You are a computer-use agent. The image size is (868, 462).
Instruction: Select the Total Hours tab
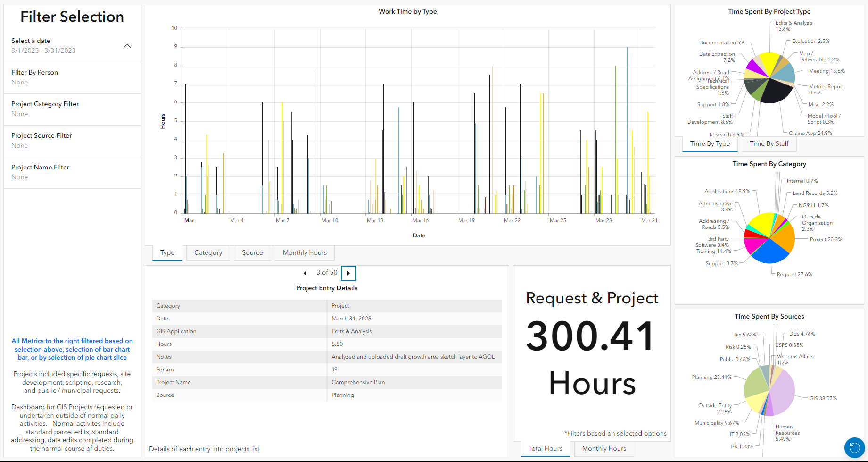click(545, 448)
